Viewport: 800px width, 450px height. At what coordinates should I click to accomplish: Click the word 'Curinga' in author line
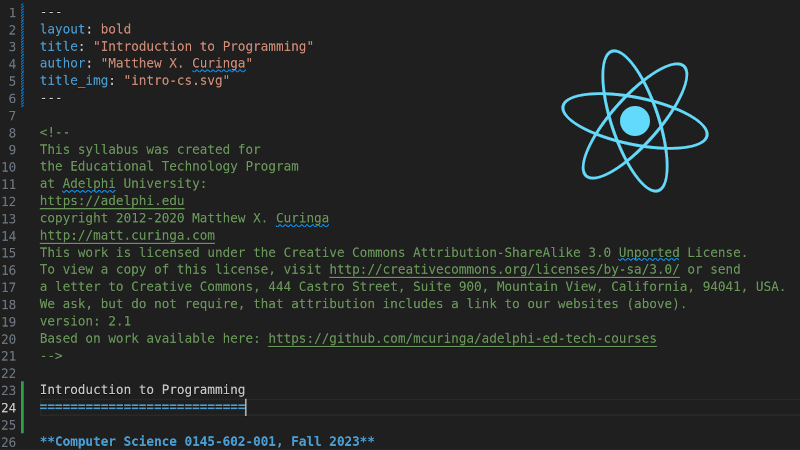218,63
